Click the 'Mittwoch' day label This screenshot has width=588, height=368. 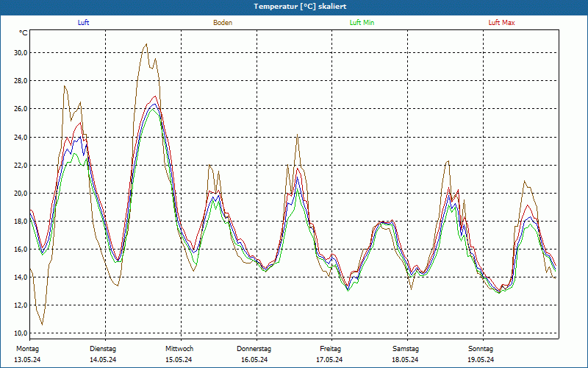[x=179, y=349]
